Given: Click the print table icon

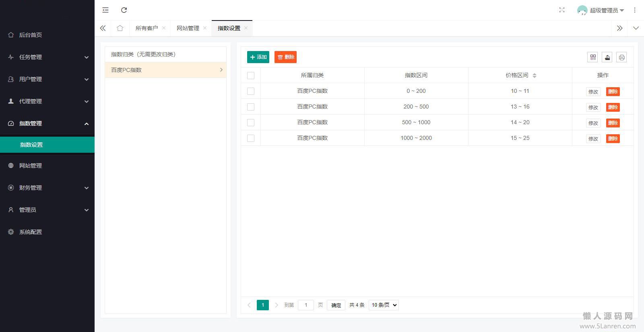Looking at the screenshot, I should click(x=621, y=57).
